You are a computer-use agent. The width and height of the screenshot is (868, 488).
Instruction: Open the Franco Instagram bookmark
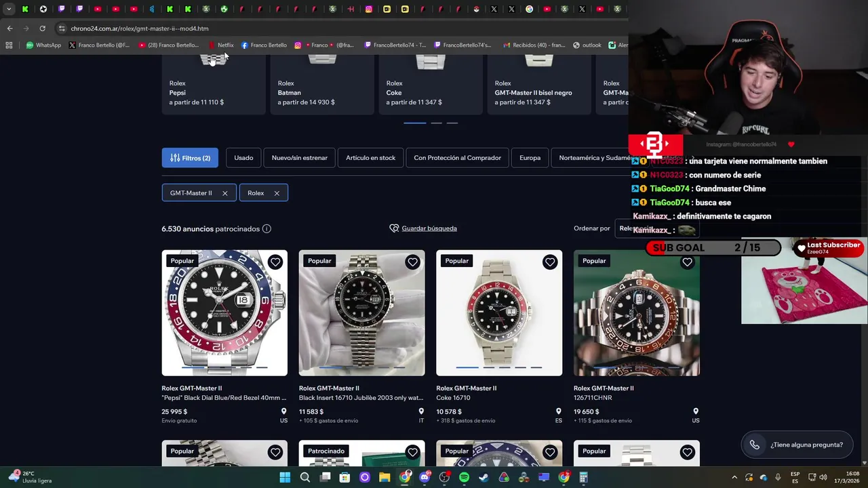(x=324, y=45)
